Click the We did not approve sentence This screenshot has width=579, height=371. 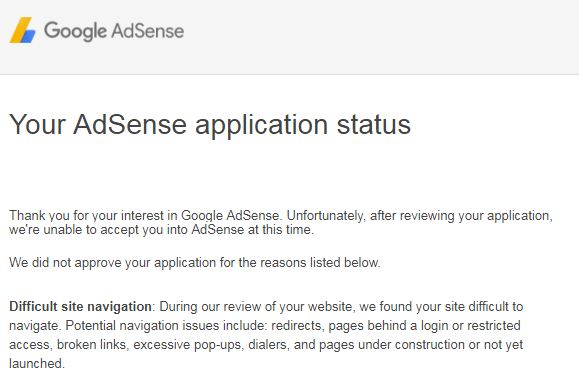[195, 262]
